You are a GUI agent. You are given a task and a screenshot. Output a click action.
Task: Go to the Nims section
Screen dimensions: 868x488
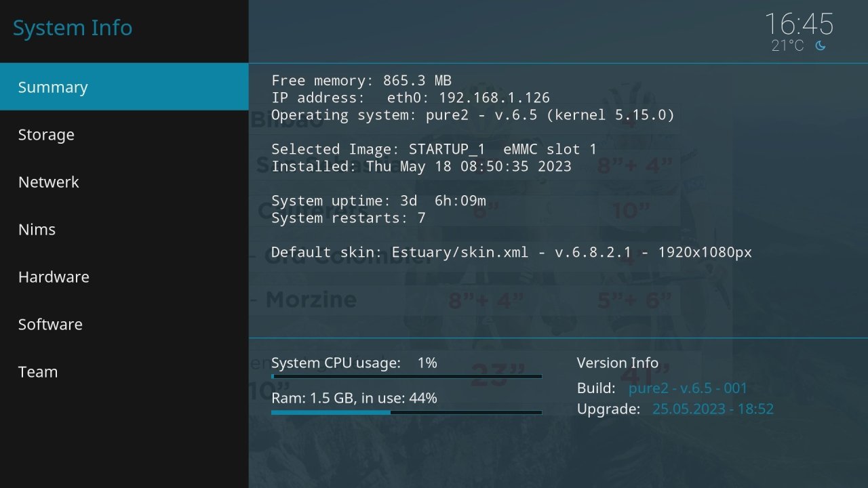tap(124, 229)
